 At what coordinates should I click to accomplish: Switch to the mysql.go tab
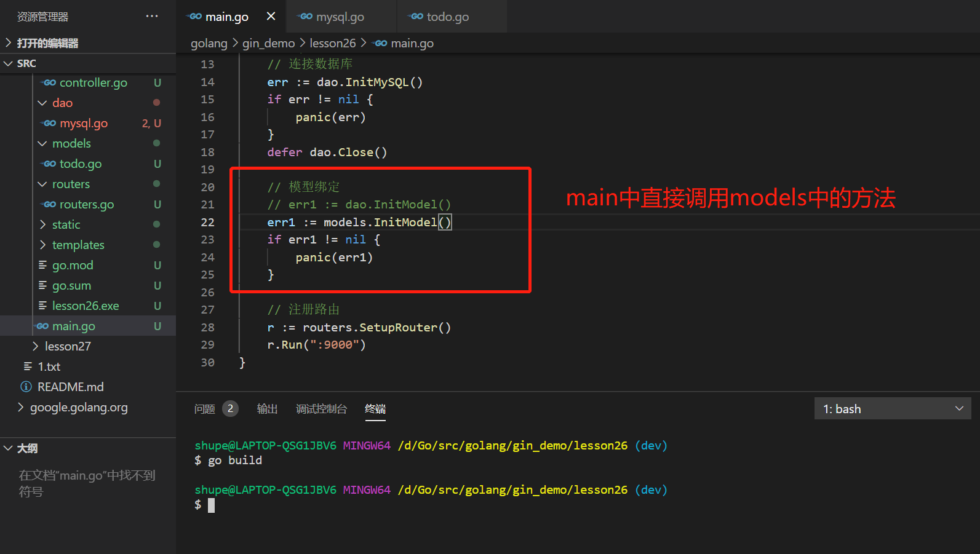(340, 17)
